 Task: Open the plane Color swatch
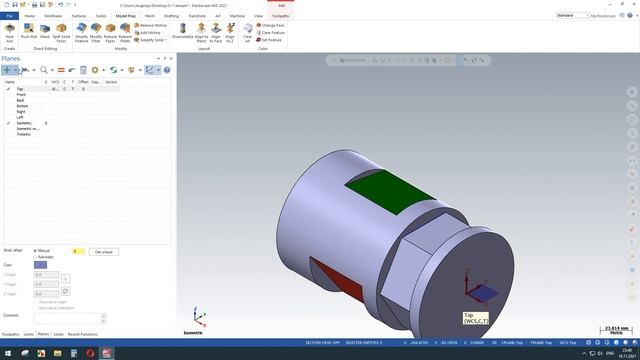40,265
